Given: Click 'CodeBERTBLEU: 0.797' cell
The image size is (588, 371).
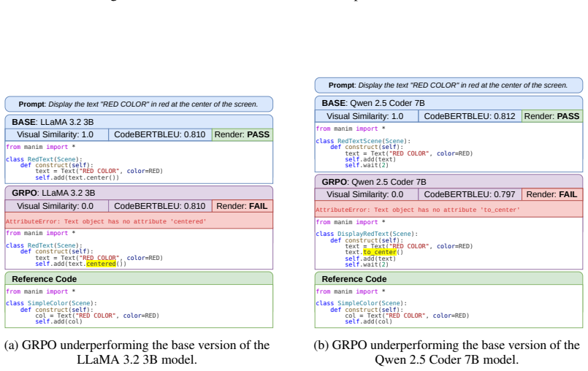Looking at the screenshot, I should coord(470,194).
